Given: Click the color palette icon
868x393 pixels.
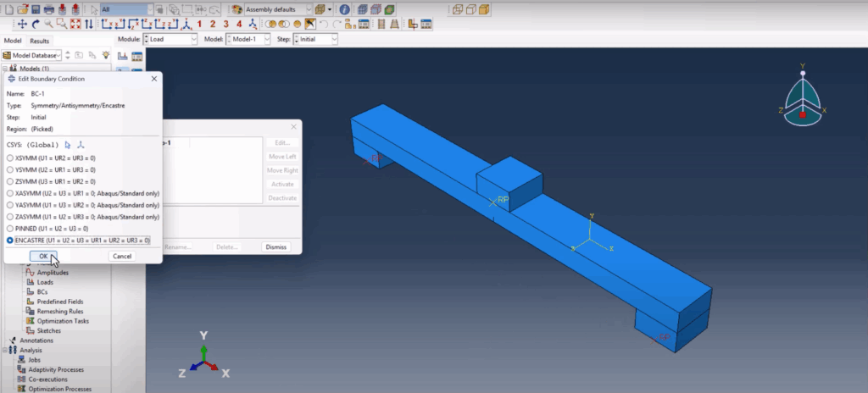Looking at the screenshot, I should [x=237, y=9].
